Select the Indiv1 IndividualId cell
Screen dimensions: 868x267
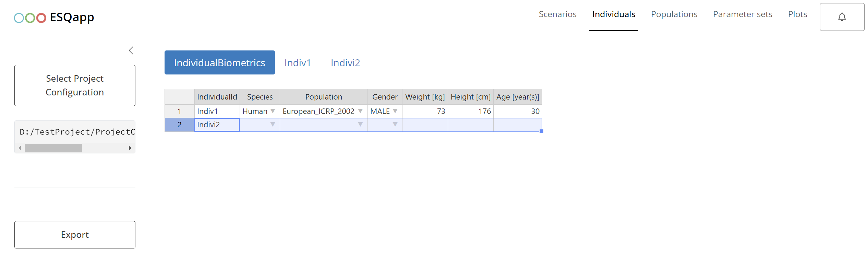(217, 111)
